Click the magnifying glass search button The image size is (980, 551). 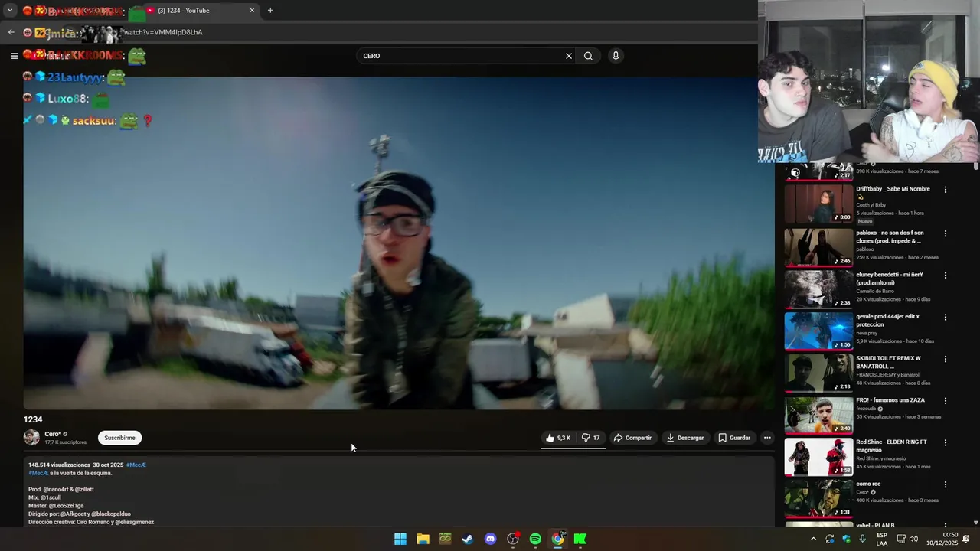(588, 56)
